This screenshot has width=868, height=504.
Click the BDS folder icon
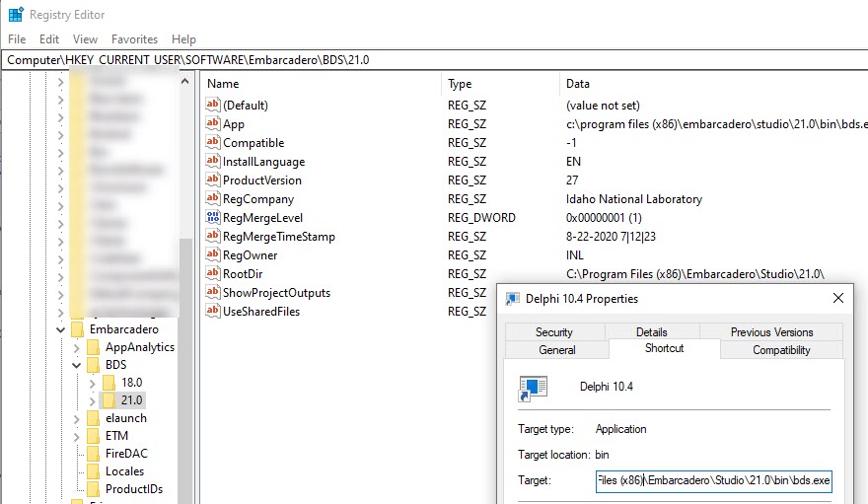click(x=94, y=365)
